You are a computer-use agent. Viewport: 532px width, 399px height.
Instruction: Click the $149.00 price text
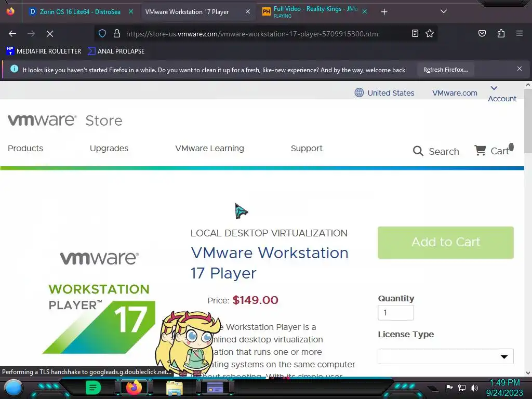click(255, 300)
